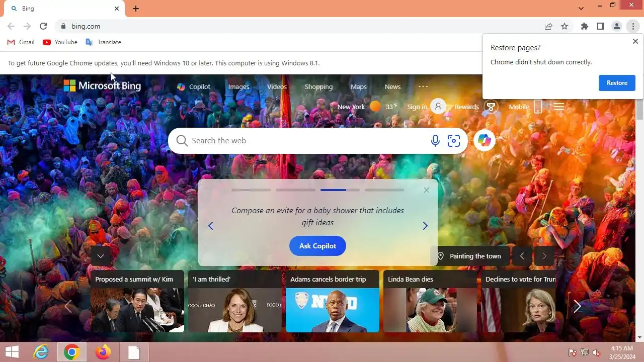The image size is (644, 362).
Task: Move news carousel left arrow
Action: coord(68,306)
